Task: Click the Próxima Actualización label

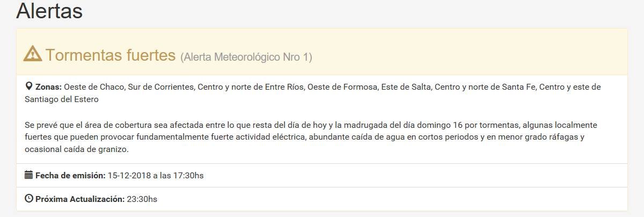Action: coord(80,199)
